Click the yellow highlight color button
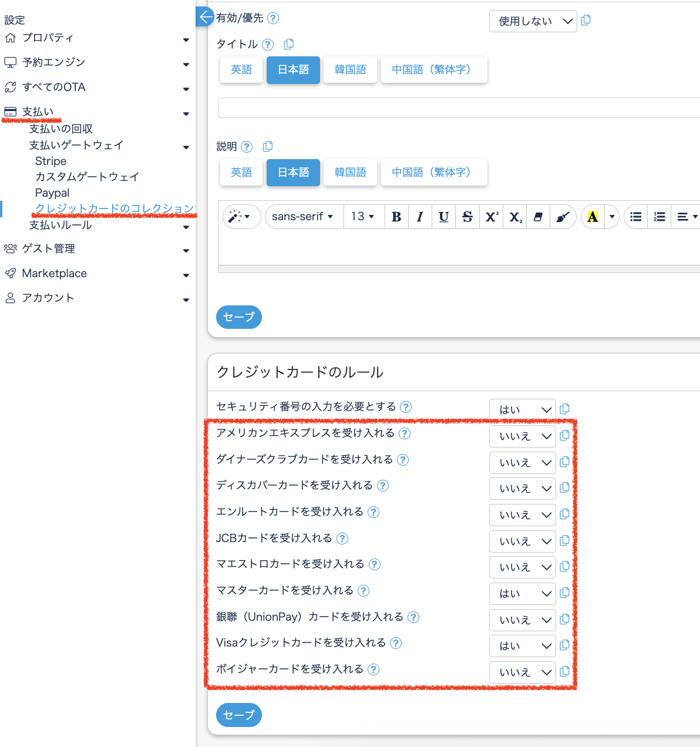Screen dimensions: 700x747 click(593, 217)
